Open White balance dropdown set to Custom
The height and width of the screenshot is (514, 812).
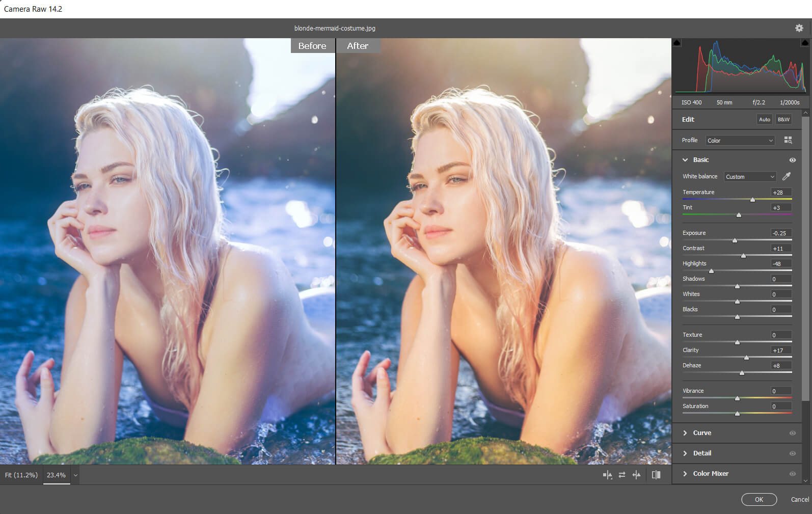tap(750, 177)
